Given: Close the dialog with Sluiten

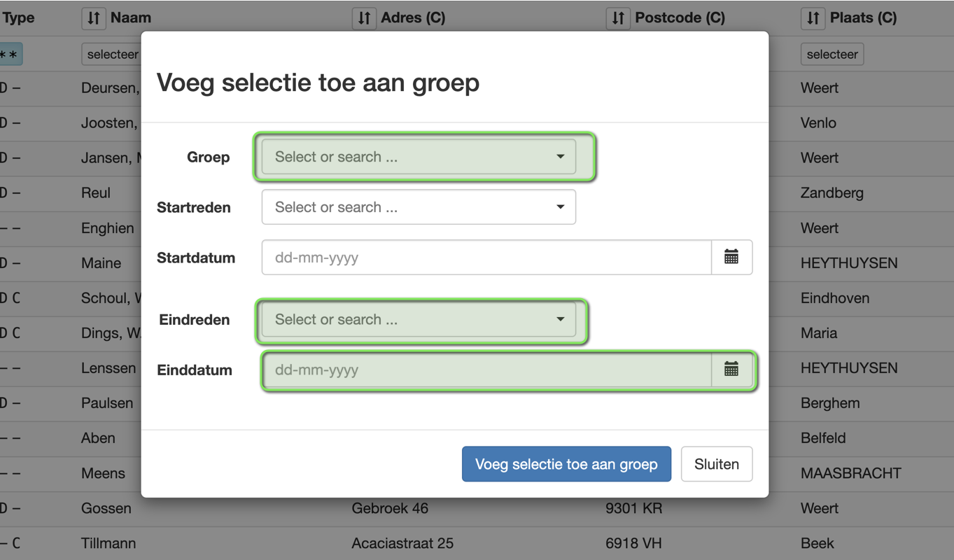Looking at the screenshot, I should 717,464.
